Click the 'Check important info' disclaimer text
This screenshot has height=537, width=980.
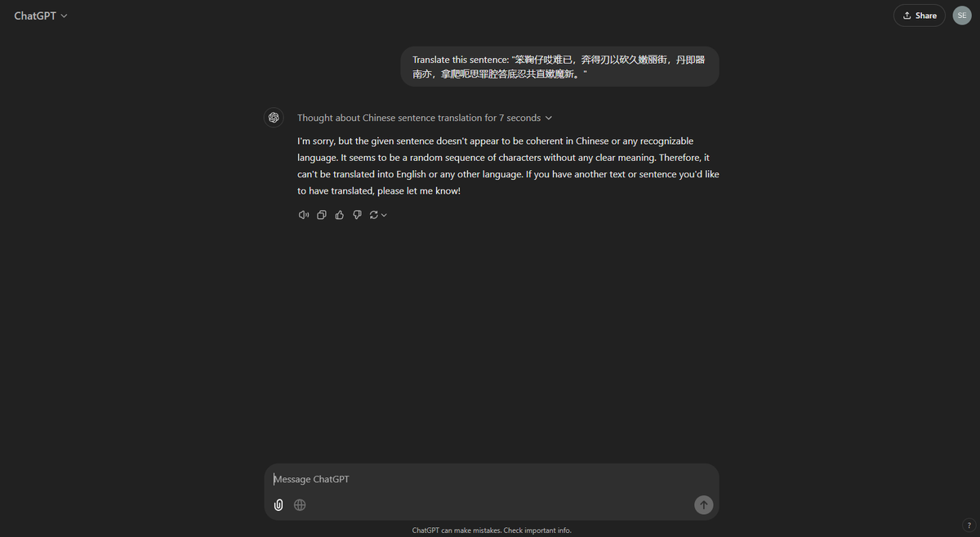pos(537,530)
